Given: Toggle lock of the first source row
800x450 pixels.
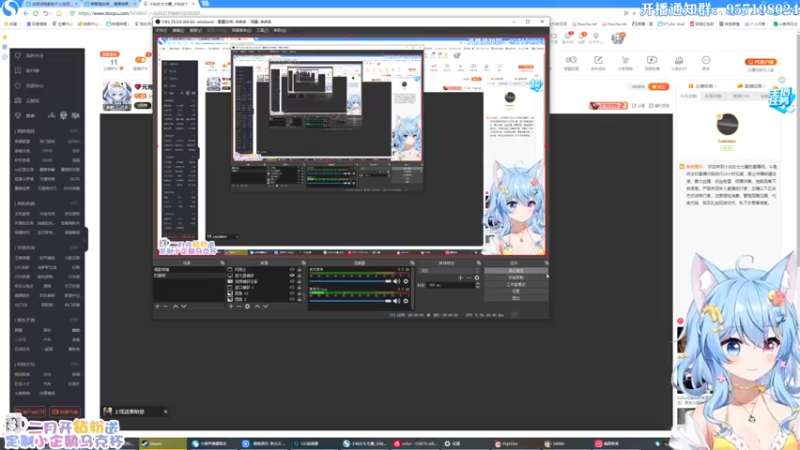Looking at the screenshot, I should (x=299, y=269).
